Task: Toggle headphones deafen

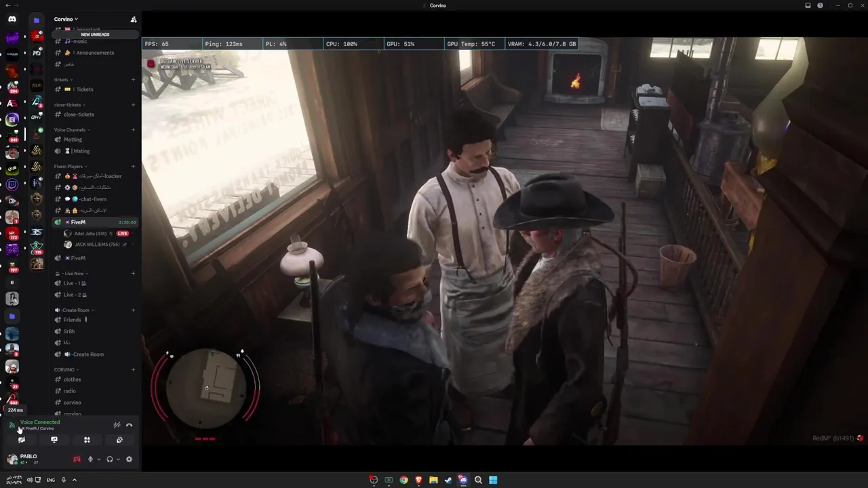Action: [109, 459]
